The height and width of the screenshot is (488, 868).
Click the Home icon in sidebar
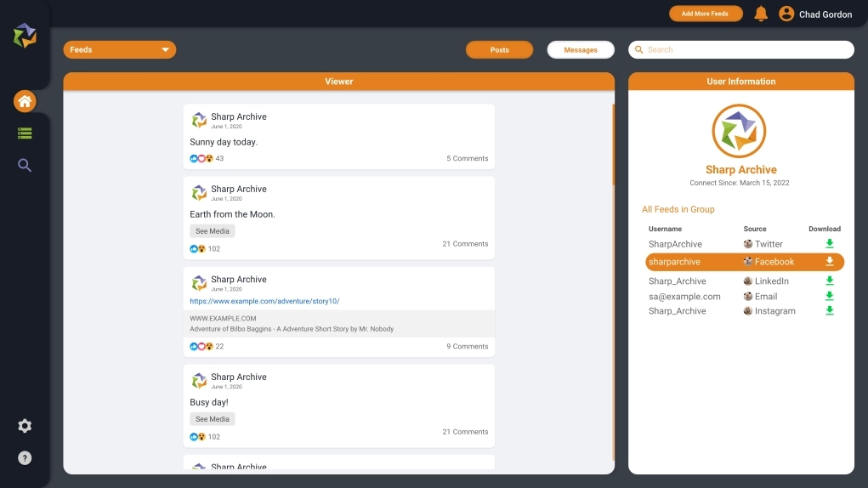point(25,102)
